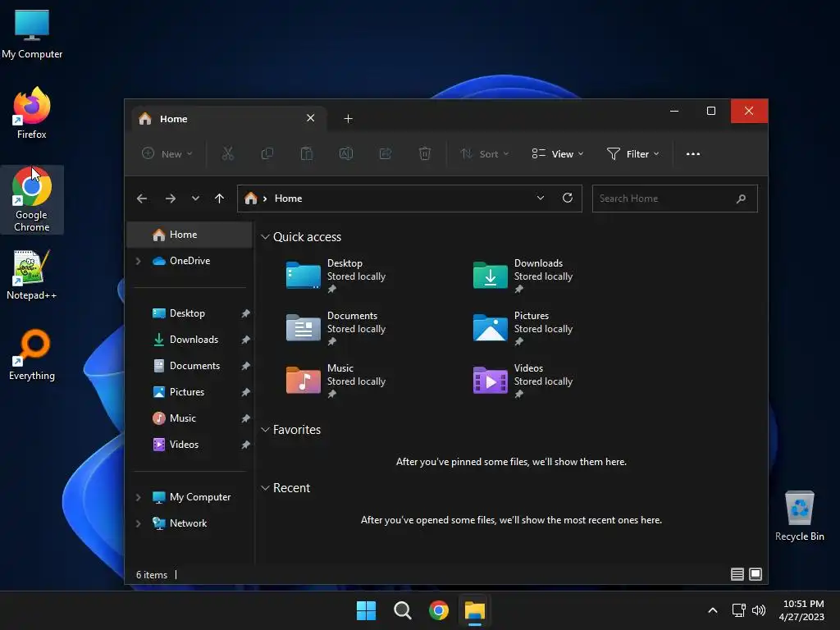Screen dimensions: 840x630
Task: Go up one level with up arrow
Action: pyautogui.click(x=219, y=199)
